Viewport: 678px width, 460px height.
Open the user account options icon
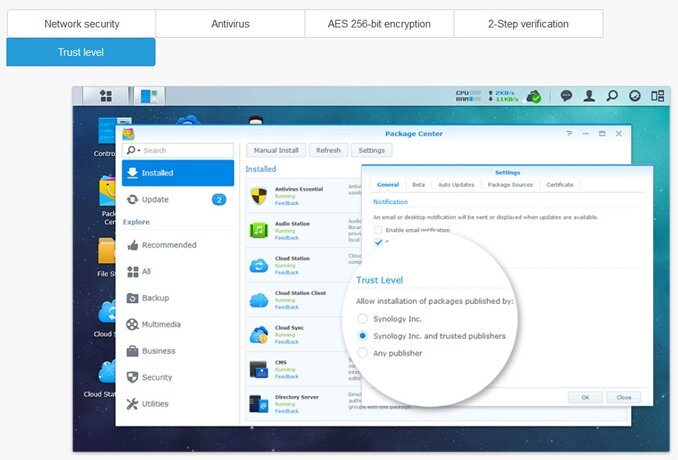pos(589,96)
